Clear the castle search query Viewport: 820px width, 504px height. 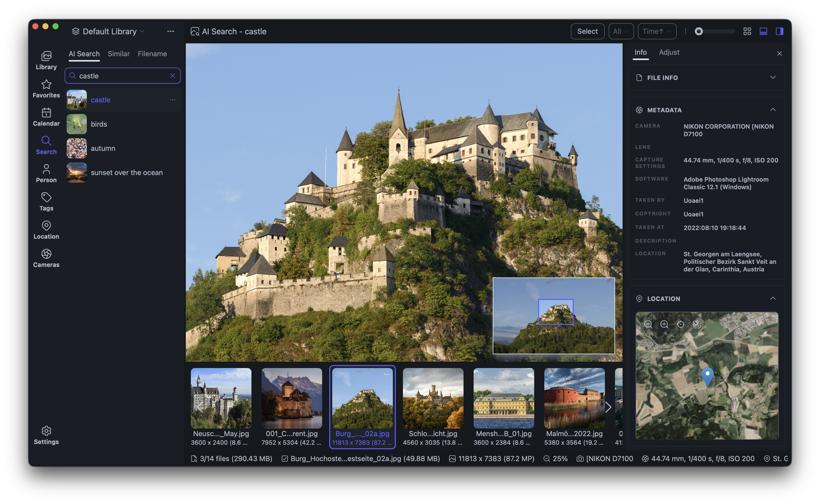(172, 75)
